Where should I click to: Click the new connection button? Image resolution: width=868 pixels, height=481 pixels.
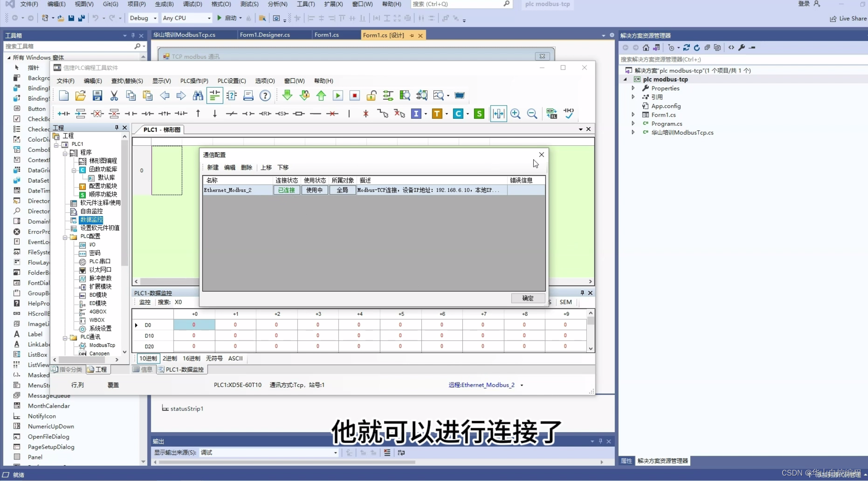(x=212, y=167)
